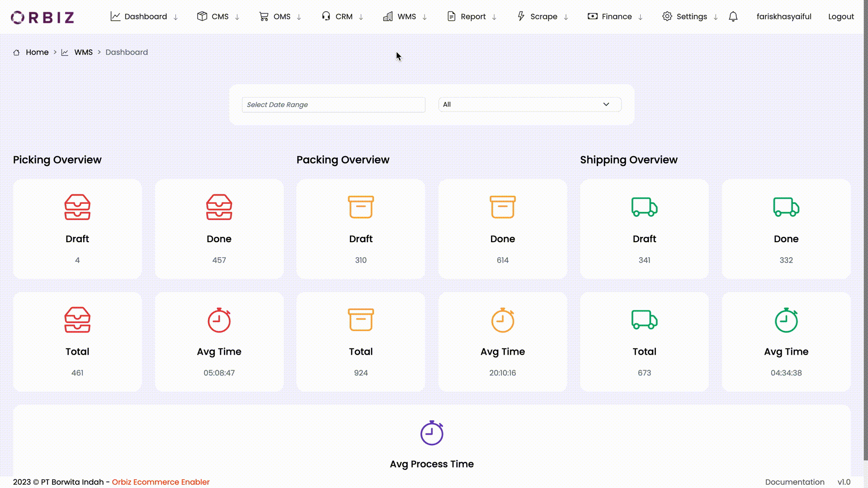Screen dimensions: 868x488
Task: Click the Shipping Done truck icon
Action: 786,207
